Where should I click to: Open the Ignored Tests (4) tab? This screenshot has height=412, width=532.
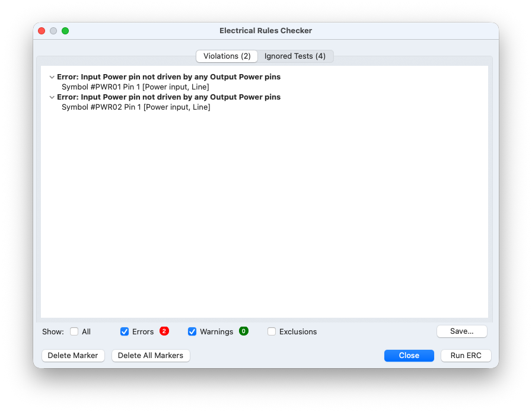(x=295, y=56)
